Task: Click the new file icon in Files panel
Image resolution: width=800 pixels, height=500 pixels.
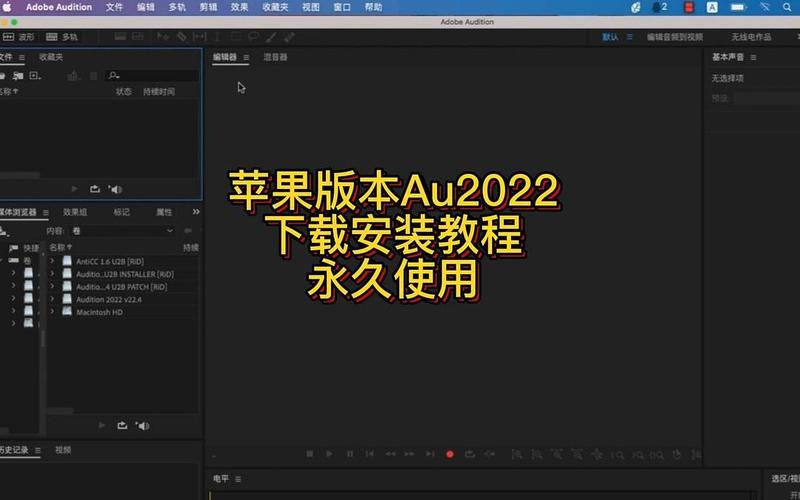Action: click(x=35, y=76)
